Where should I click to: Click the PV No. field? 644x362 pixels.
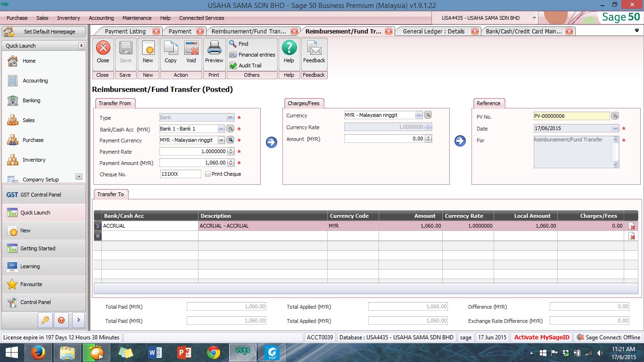571,116
